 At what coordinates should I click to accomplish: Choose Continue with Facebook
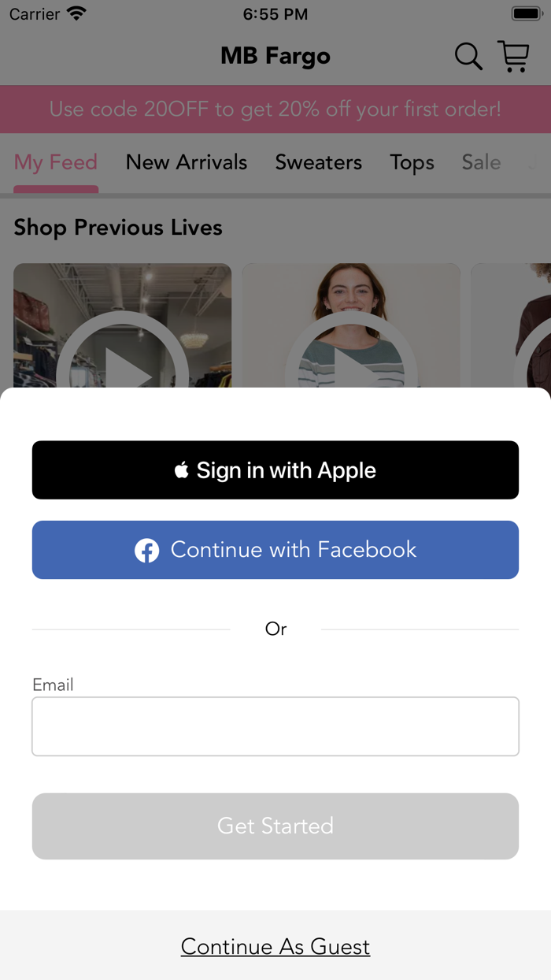click(275, 550)
